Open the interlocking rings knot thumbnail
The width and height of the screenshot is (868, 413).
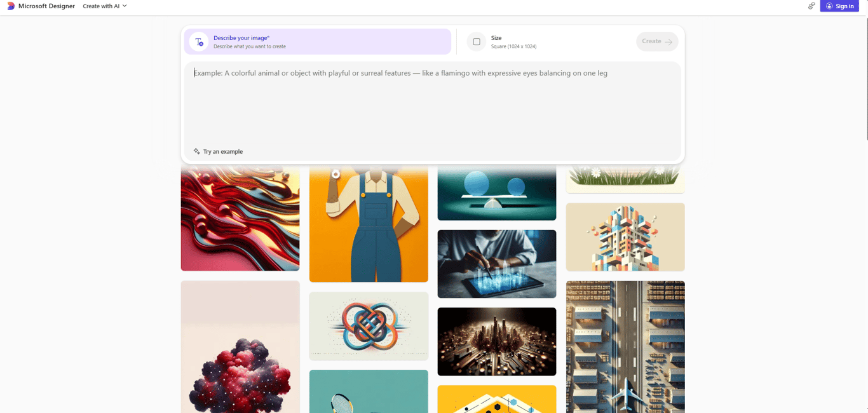pyautogui.click(x=369, y=326)
